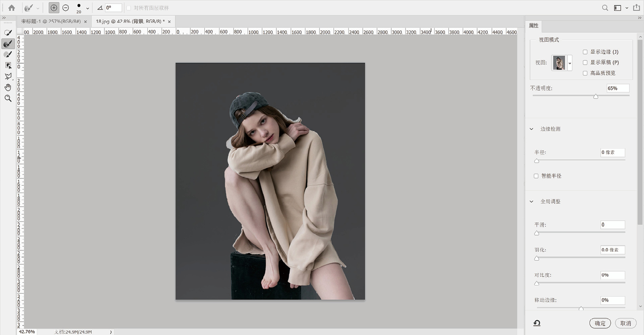Image resolution: width=644 pixels, height=335 pixels.
Task: Enable 显示边缘 (J) checkbox
Action: click(585, 52)
